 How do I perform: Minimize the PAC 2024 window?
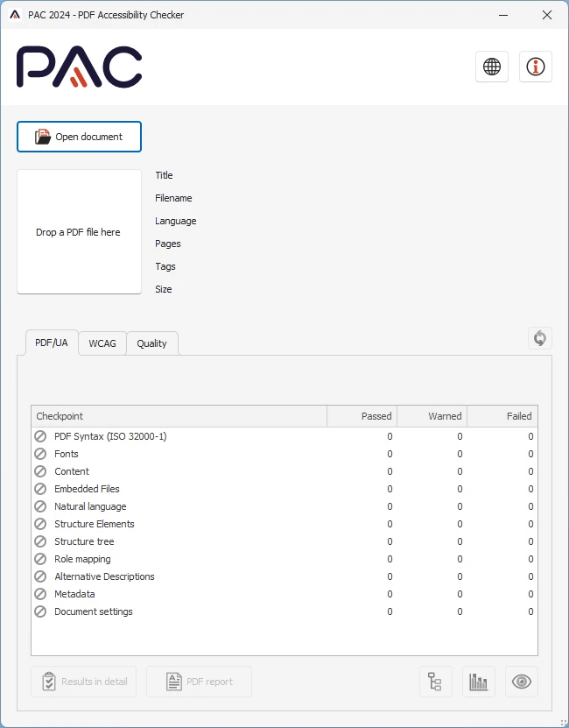503,15
